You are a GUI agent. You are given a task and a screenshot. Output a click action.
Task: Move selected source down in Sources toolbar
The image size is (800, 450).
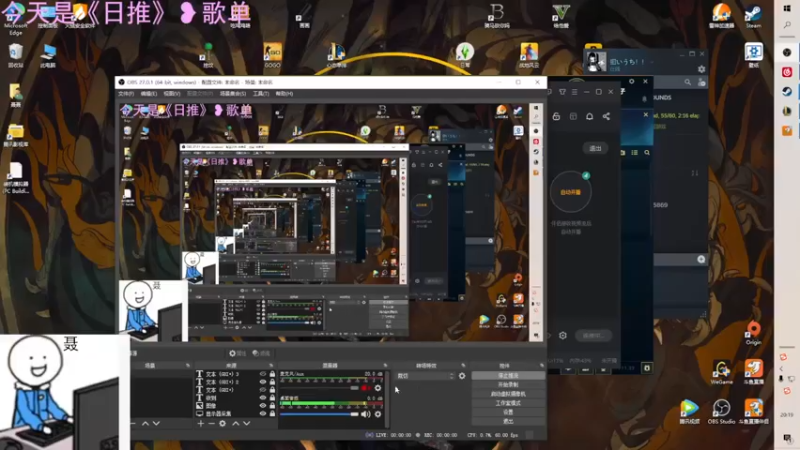(x=247, y=423)
